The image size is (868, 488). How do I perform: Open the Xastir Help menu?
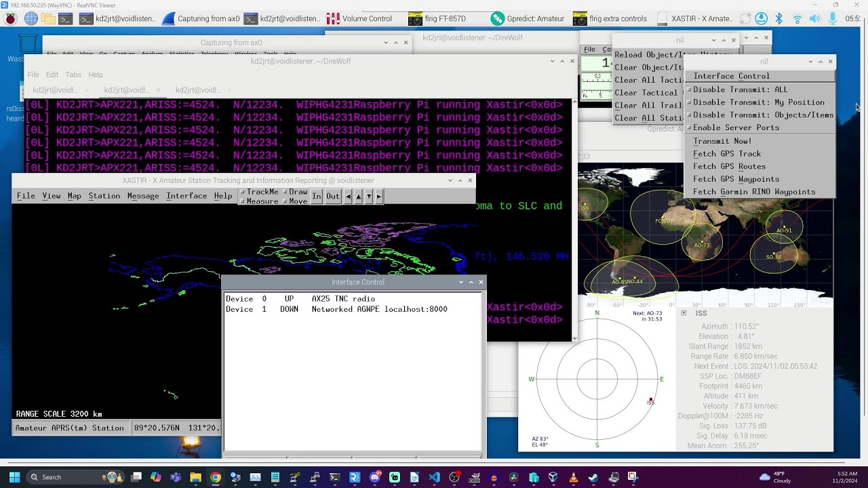pyautogui.click(x=223, y=196)
